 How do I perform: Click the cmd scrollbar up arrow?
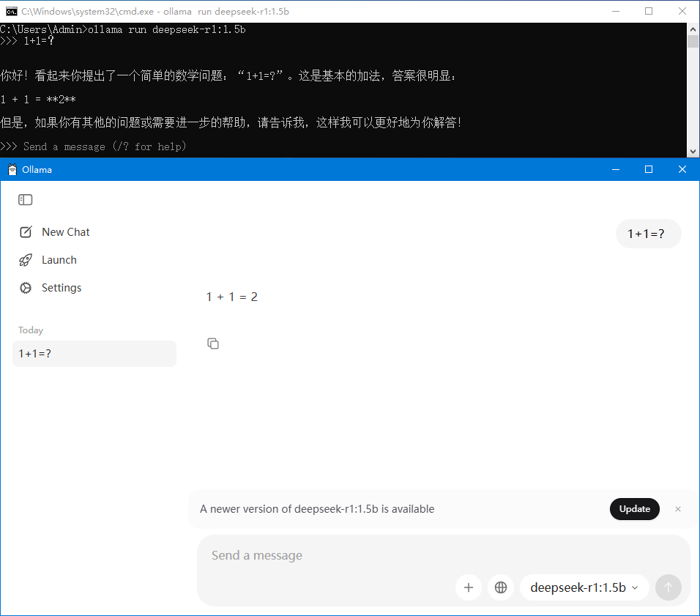click(693, 29)
